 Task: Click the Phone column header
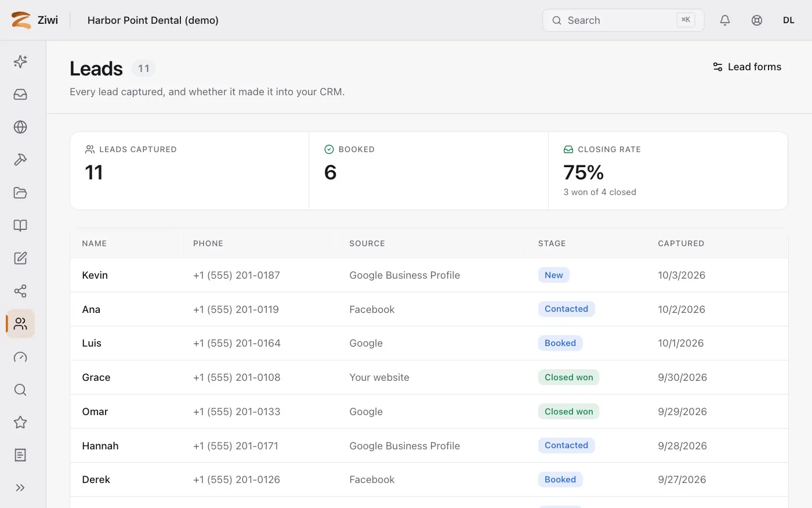pyautogui.click(x=208, y=243)
